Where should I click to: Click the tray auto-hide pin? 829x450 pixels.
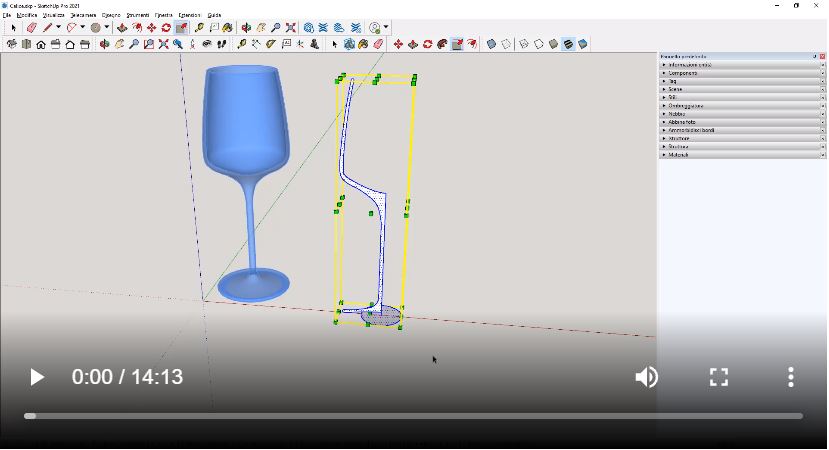tap(815, 56)
